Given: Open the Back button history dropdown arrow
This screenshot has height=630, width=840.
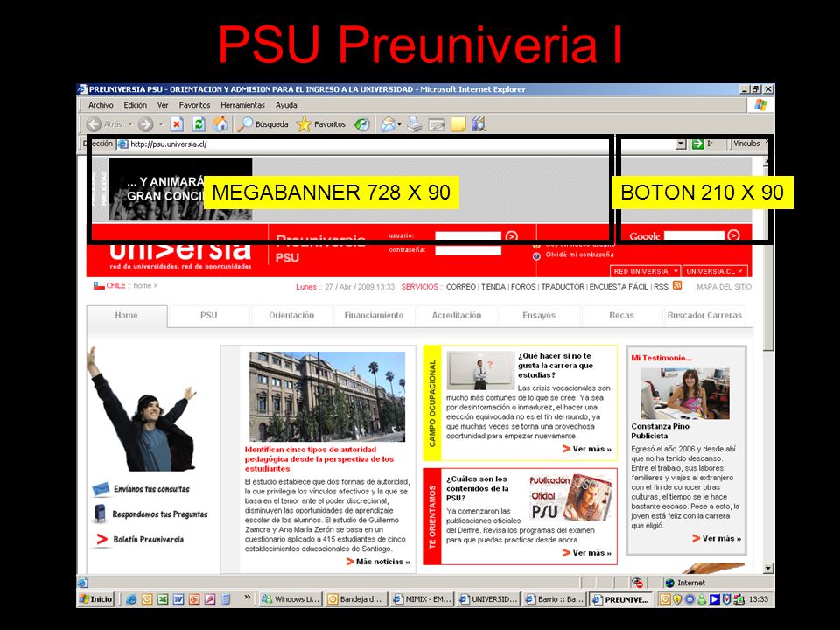Looking at the screenshot, I should click(130, 124).
